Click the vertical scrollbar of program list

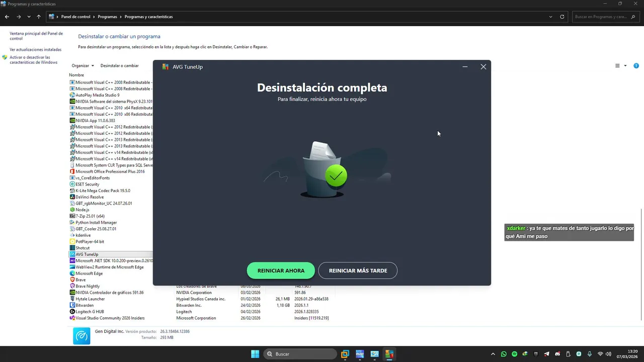click(641, 264)
